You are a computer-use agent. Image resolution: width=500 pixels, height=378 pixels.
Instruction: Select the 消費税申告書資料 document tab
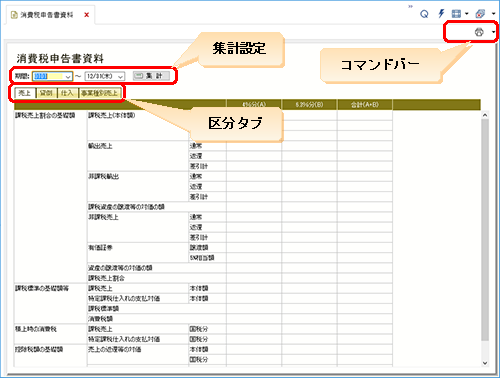(50, 15)
